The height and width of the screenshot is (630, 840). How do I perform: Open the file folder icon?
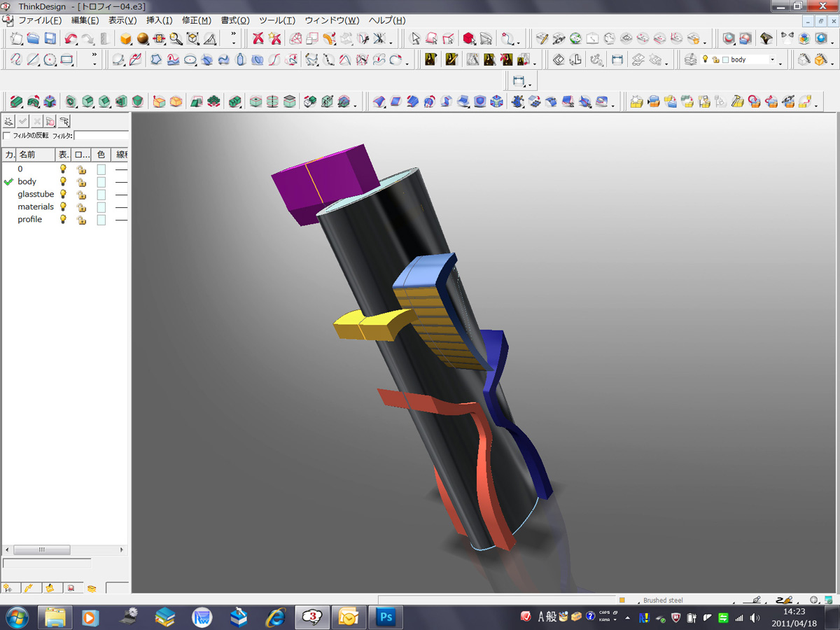[33, 38]
